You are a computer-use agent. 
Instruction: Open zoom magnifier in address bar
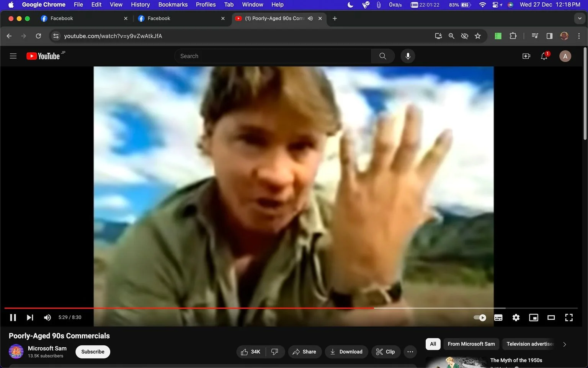(451, 36)
